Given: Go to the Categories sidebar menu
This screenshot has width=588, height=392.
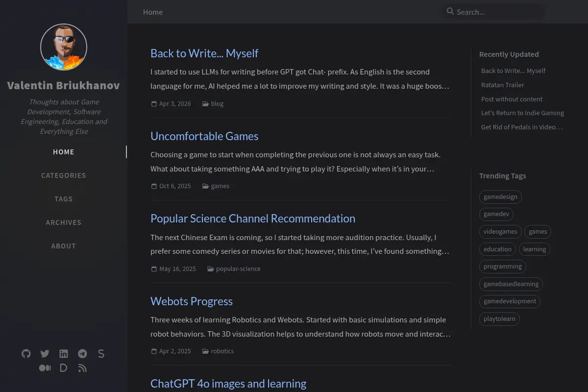Looking at the screenshot, I should click(64, 175).
